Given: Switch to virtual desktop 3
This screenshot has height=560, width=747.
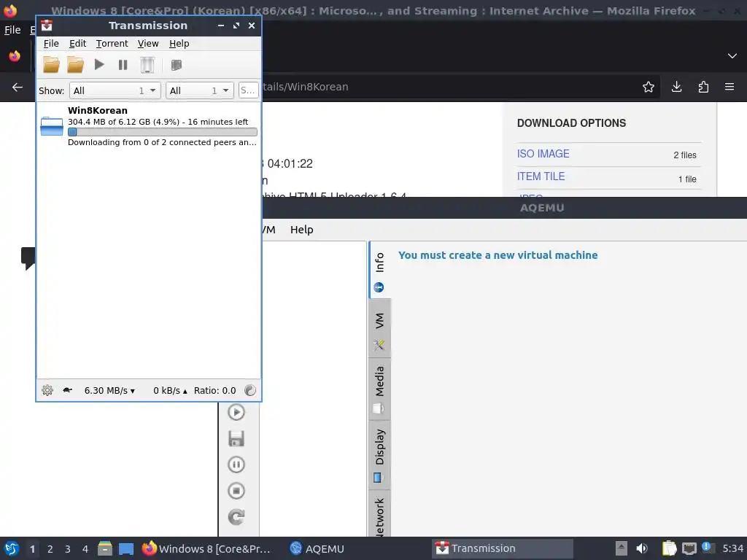Looking at the screenshot, I should pos(68,549).
